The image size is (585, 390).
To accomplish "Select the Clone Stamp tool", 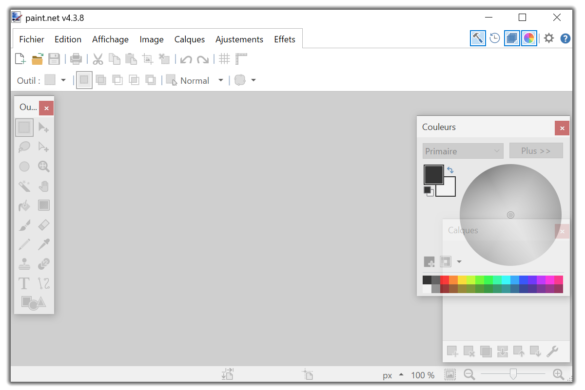I will [24, 264].
